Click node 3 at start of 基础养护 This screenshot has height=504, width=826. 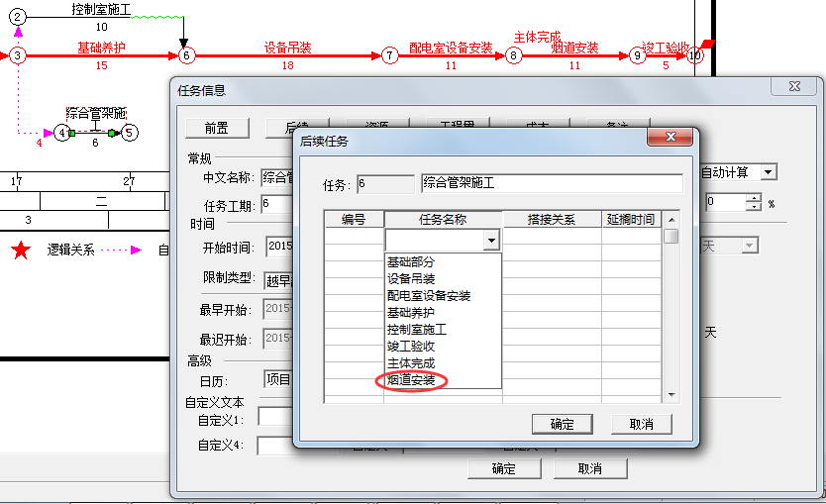[18, 55]
